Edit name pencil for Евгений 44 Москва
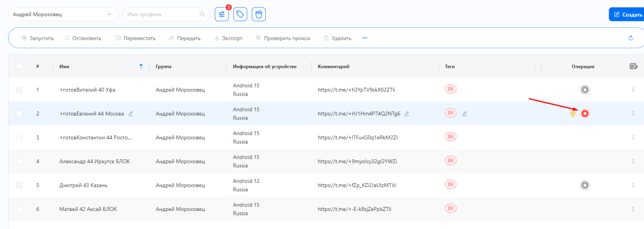The height and width of the screenshot is (229, 644). point(131,113)
